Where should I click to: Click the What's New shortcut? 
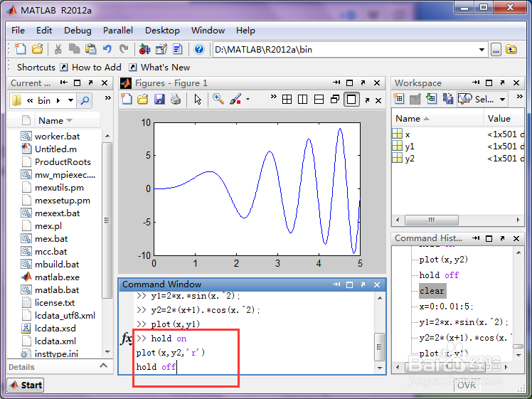(159, 67)
